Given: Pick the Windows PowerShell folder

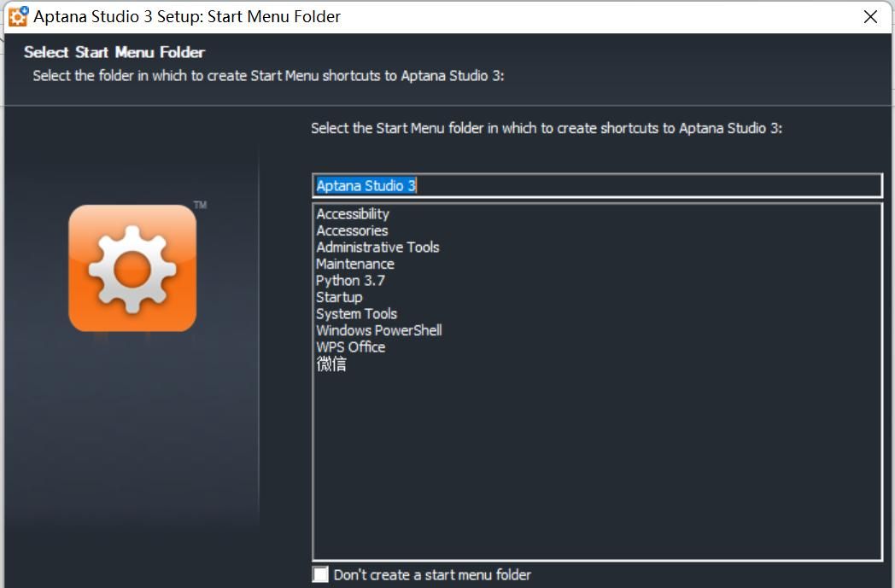Looking at the screenshot, I should point(379,330).
